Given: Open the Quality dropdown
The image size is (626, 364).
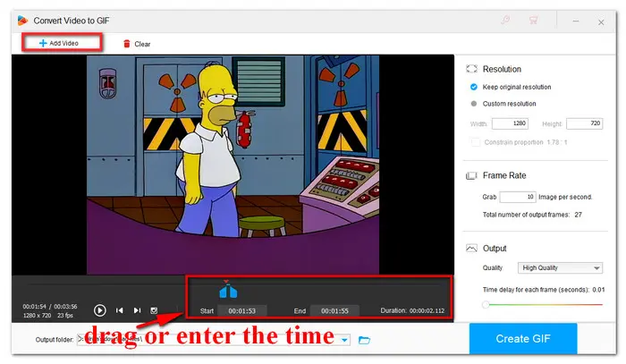Looking at the screenshot, I should click(560, 267).
